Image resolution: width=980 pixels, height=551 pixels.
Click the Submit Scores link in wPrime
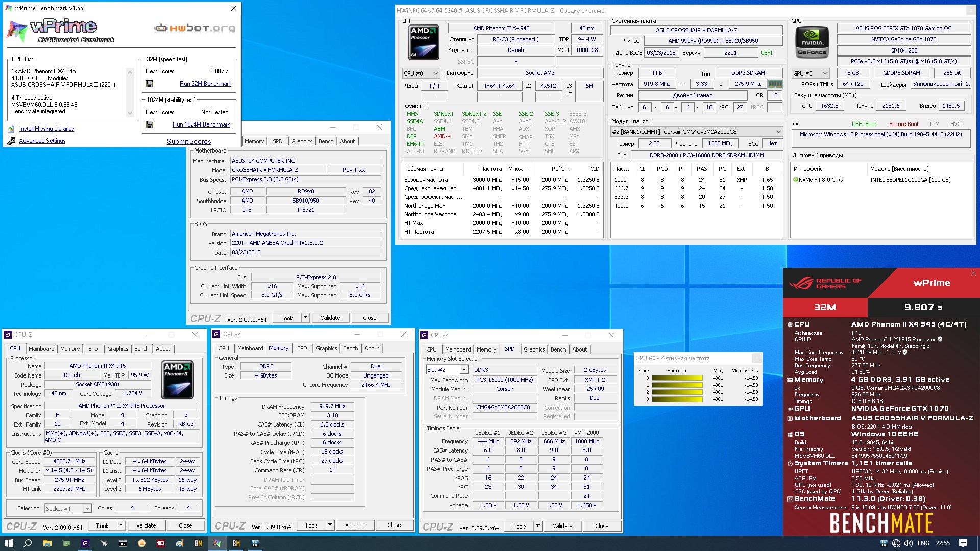point(189,141)
